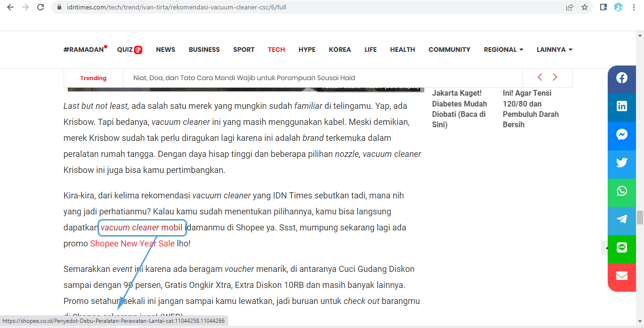The image size is (644, 328).
Task: Open the QUIZ section
Action: click(x=125, y=49)
